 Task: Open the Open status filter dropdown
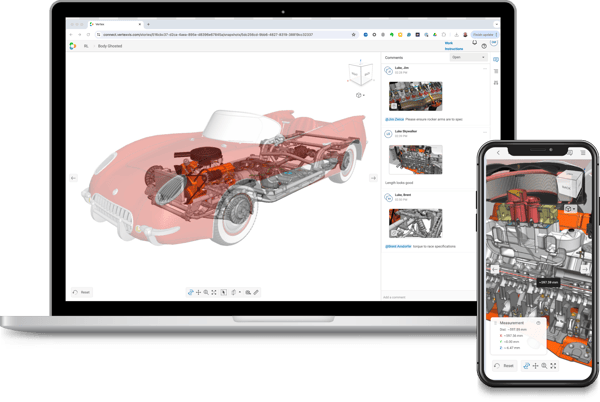pyautogui.click(x=465, y=57)
